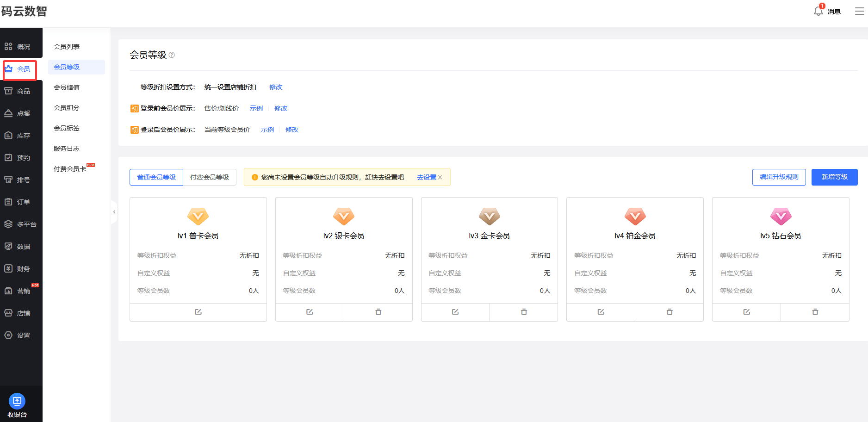This screenshot has height=422, width=868.
Task: Go to 营销 in left sidebar
Action: (x=23, y=291)
